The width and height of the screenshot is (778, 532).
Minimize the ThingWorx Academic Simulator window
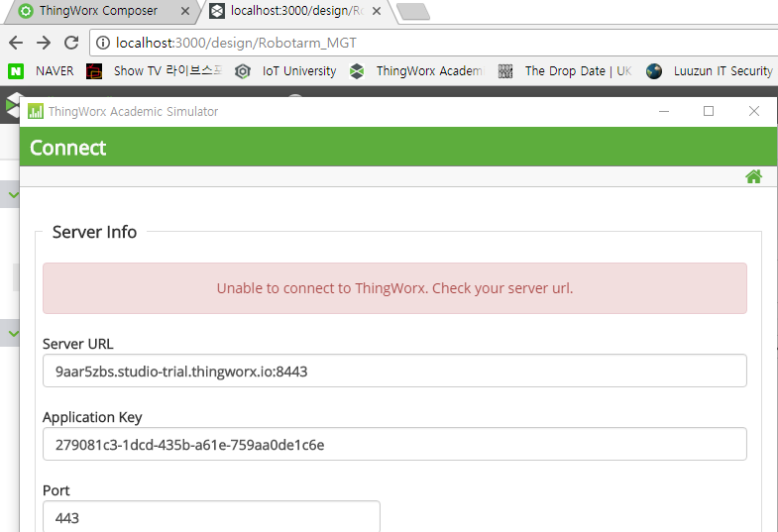(664, 112)
